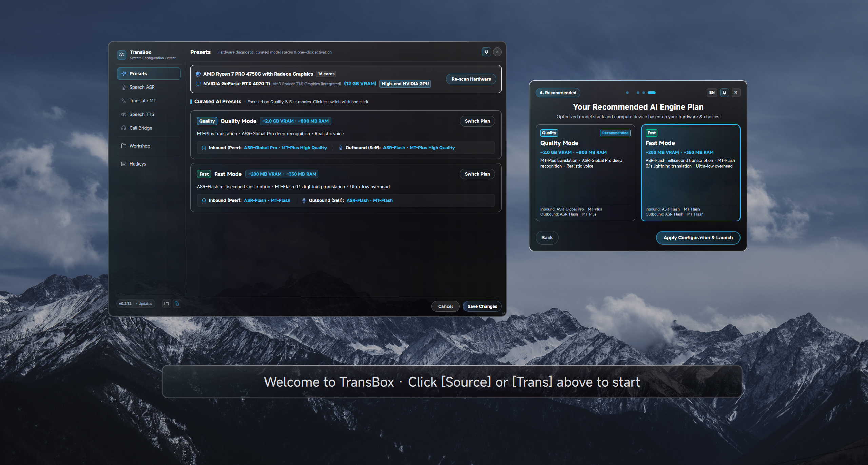Click the active fourth step indicator
This screenshot has height=465, width=868.
click(x=652, y=93)
